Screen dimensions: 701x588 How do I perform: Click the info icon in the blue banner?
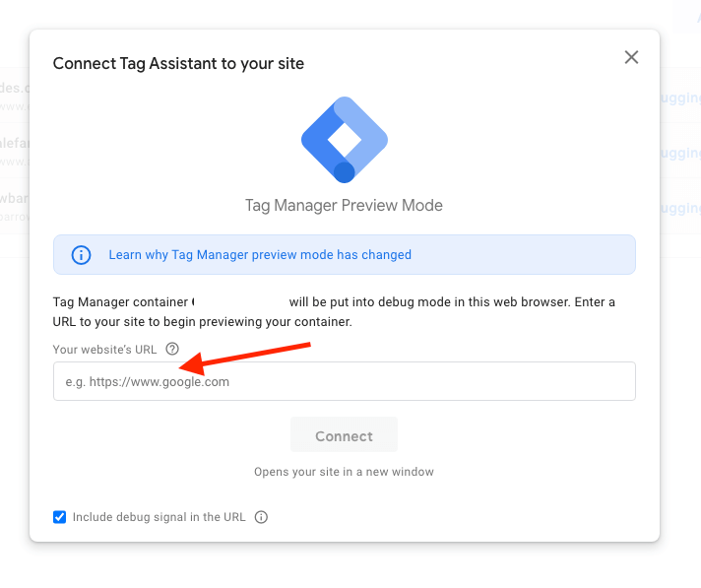pos(81,255)
